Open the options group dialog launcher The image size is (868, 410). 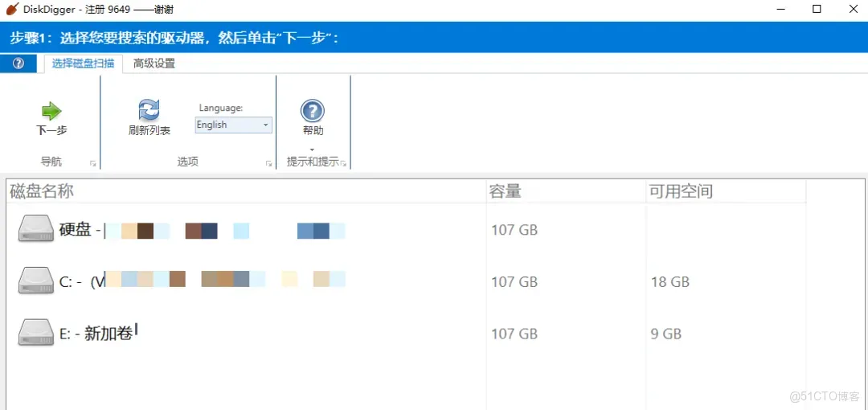(269, 163)
